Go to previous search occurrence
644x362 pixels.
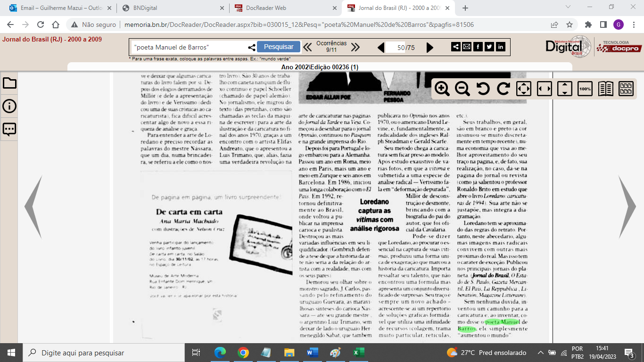click(x=307, y=47)
